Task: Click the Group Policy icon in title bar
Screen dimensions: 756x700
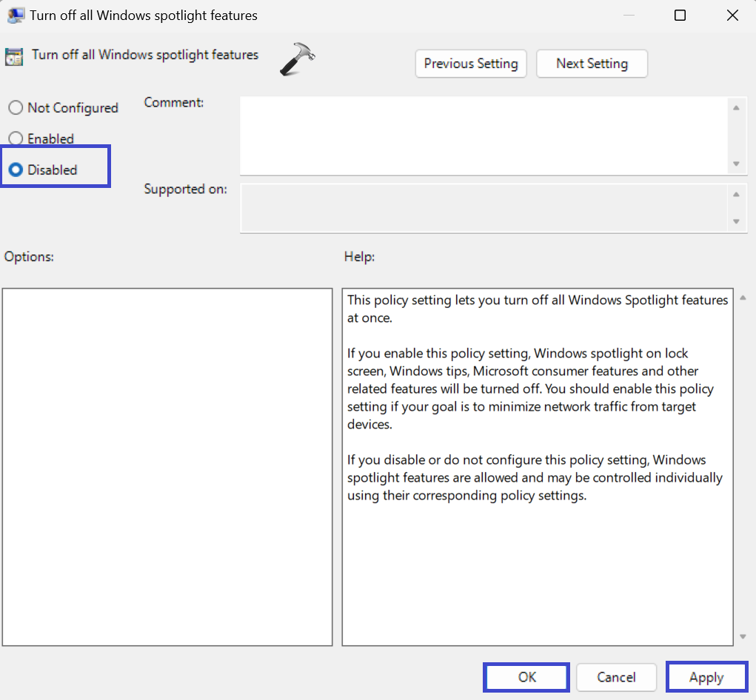Action: [x=15, y=16]
